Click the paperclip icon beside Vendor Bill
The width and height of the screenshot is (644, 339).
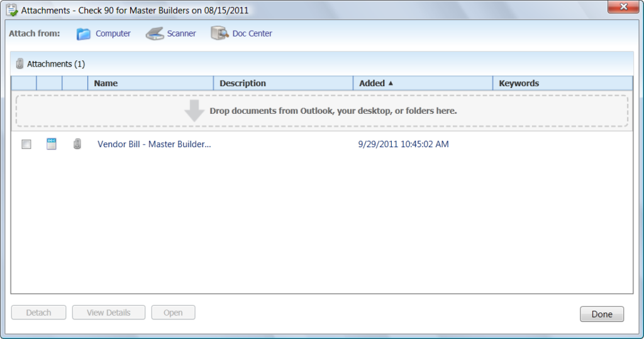point(77,144)
